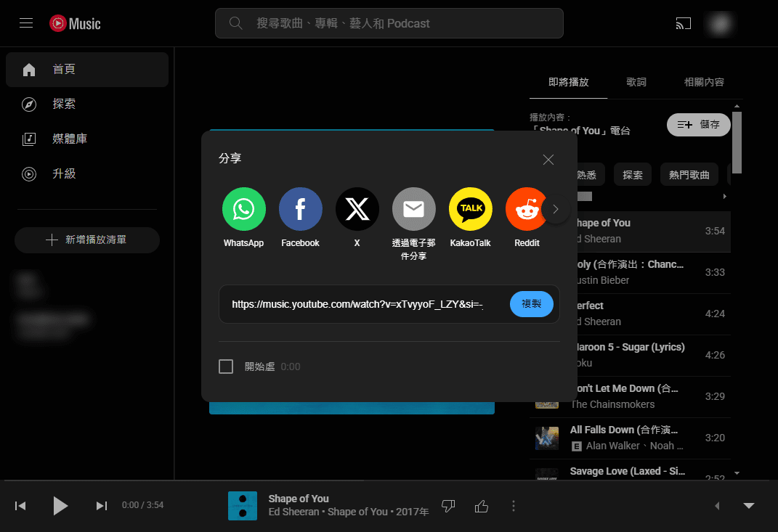Focus the search songs and podcasts field
The height and width of the screenshot is (532, 778).
point(389,23)
